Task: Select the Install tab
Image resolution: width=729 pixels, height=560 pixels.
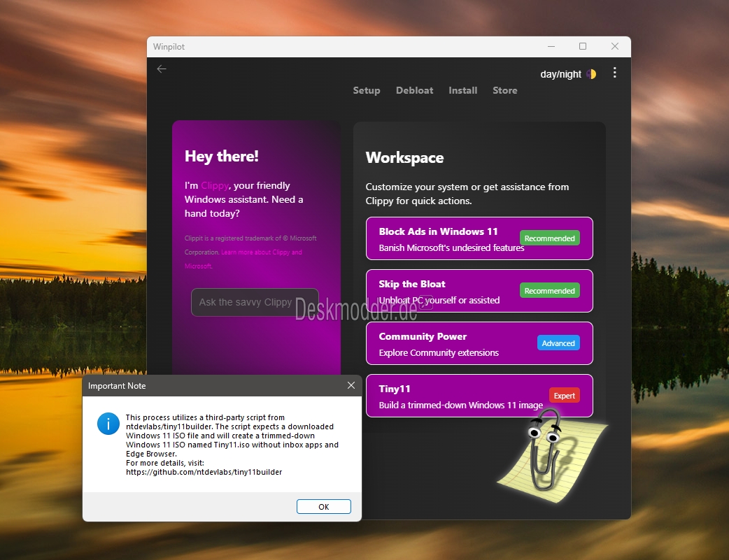Action: pos(462,90)
